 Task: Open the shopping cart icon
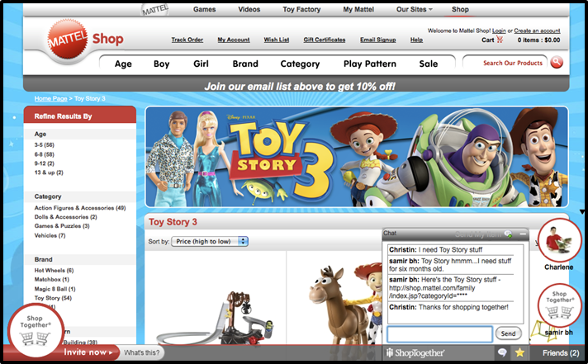click(500, 40)
